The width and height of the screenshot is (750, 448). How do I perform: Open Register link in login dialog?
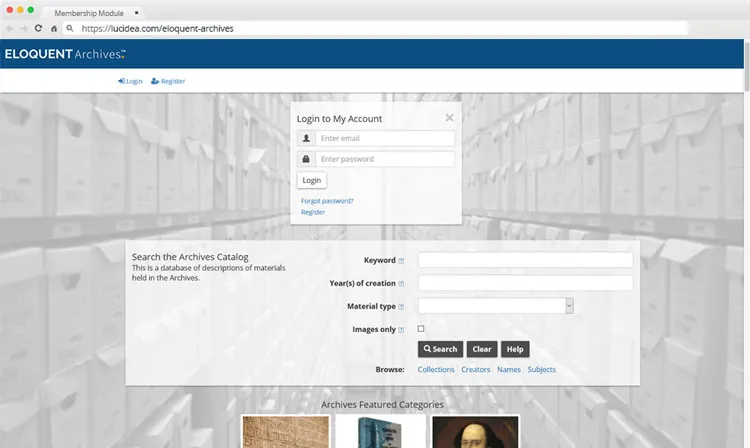[313, 212]
